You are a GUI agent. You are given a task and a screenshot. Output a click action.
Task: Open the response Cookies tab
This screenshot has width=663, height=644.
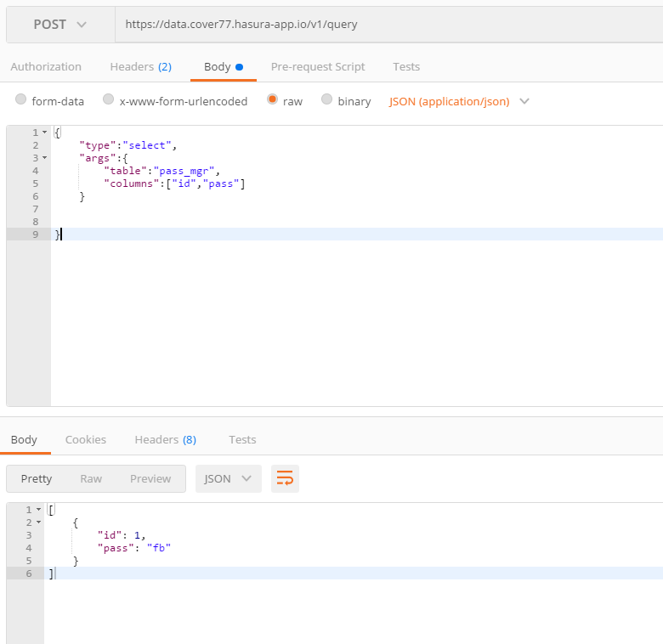pyautogui.click(x=86, y=439)
